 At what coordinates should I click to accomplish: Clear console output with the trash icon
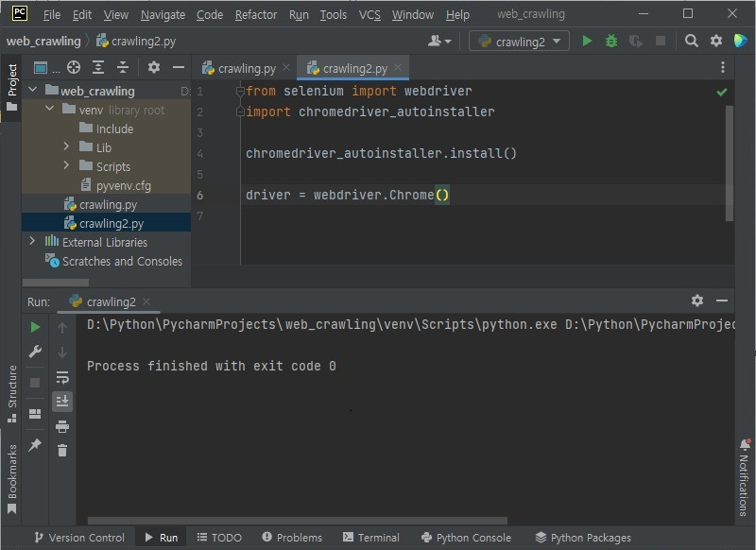(x=62, y=451)
